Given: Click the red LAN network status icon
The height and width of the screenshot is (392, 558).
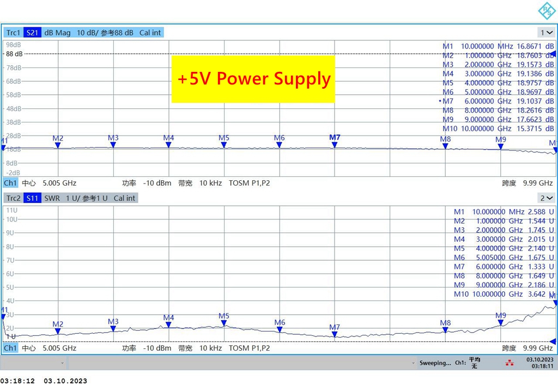Looking at the screenshot, I should [510, 363].
